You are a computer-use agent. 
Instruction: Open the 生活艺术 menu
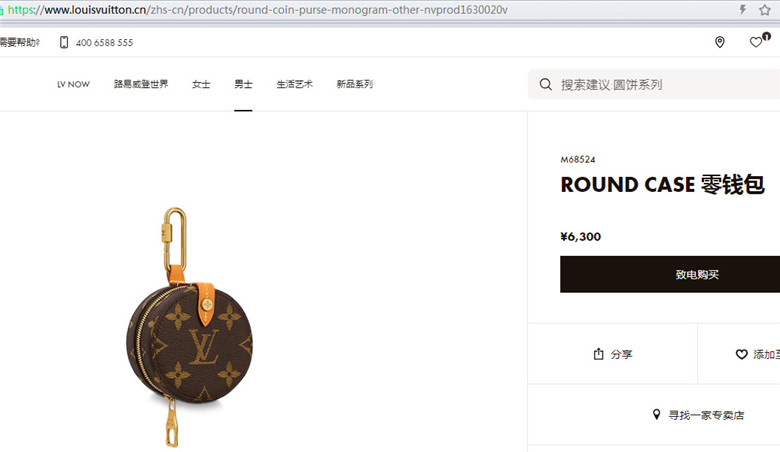point(294,84)
